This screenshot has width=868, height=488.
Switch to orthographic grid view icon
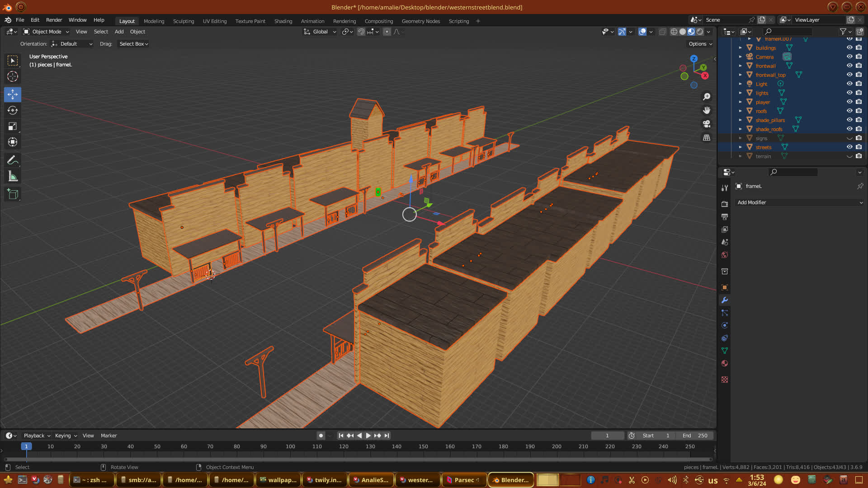[x=707, y=137]
